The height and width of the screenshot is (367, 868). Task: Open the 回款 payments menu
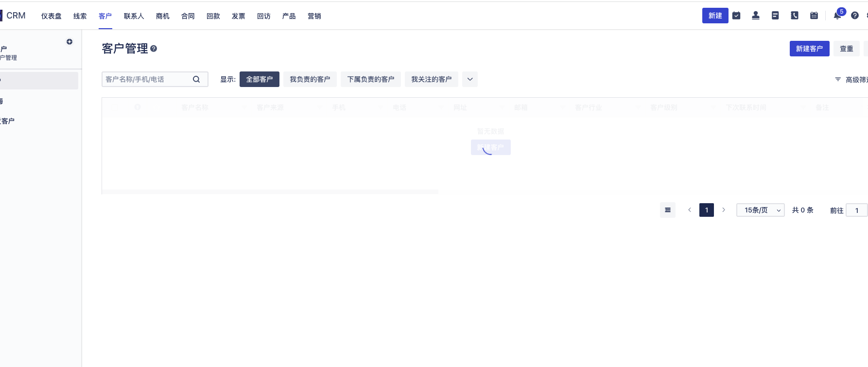pos(213,16)
